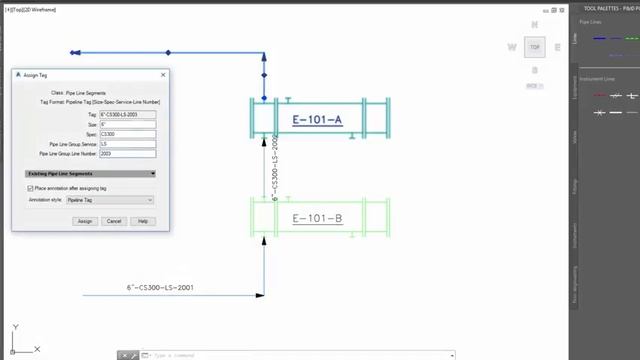Image resolution: width=640 pixels, height=360 pixels.
Task: Select the vertical 6"-CS300-LS-2002 pipeline tag
Action: pos(275,167)
